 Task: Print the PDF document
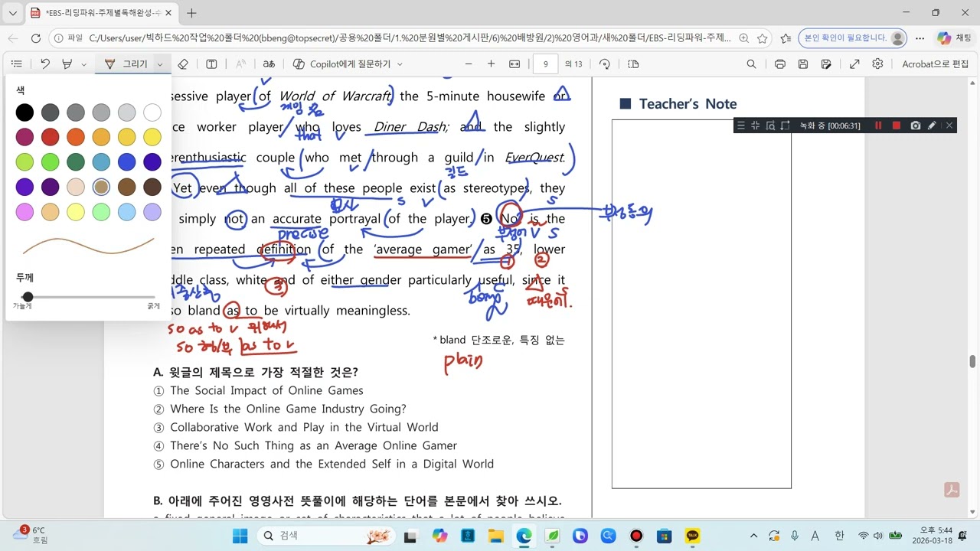click(779, 64)
